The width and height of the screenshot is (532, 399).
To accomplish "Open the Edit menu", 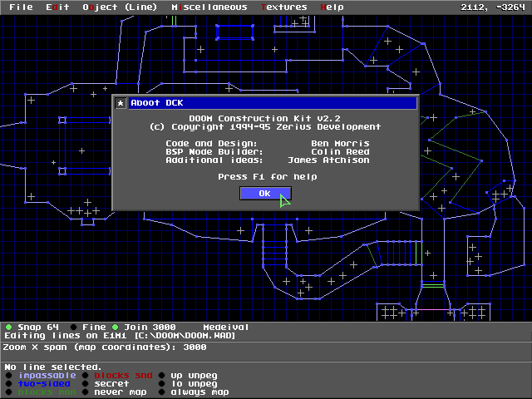I will [x=57, y=7].
